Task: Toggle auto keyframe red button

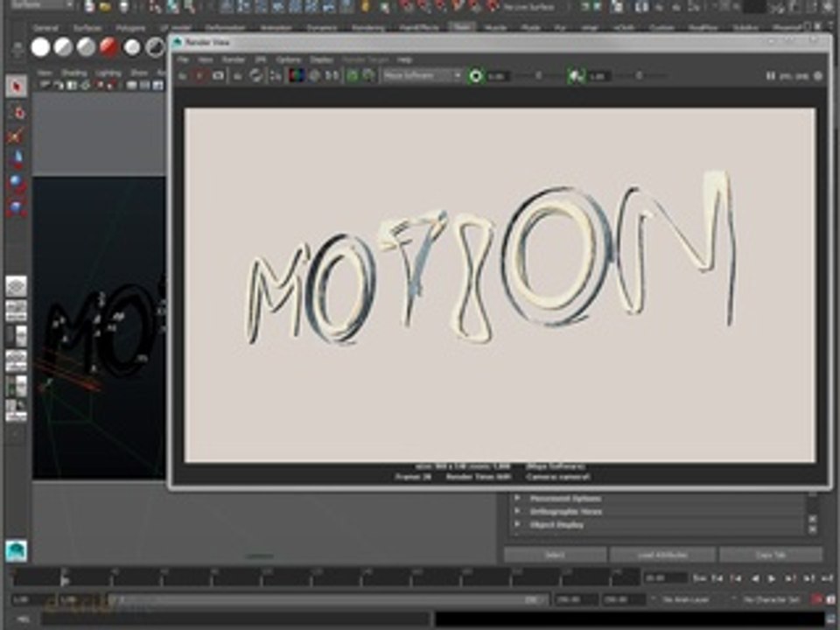Action: pyautogui.click(x=816, y=599)
